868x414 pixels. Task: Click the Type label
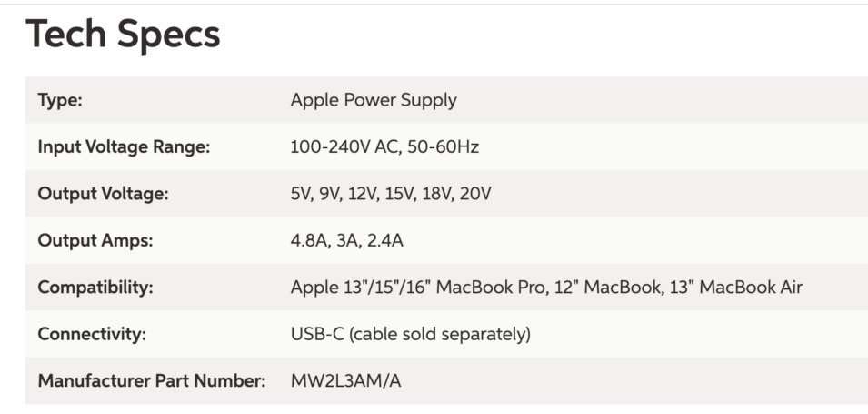(x=60, y=100)
